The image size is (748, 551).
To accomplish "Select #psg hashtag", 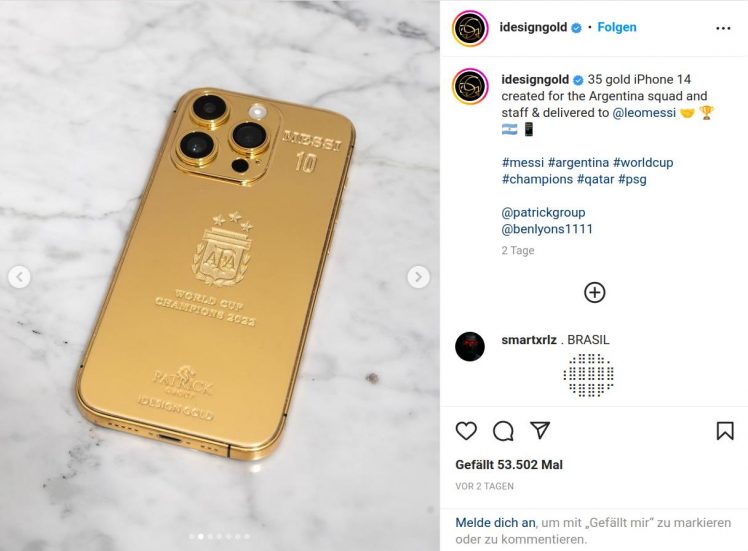I will pyautogui.click(x=632, y=179).
